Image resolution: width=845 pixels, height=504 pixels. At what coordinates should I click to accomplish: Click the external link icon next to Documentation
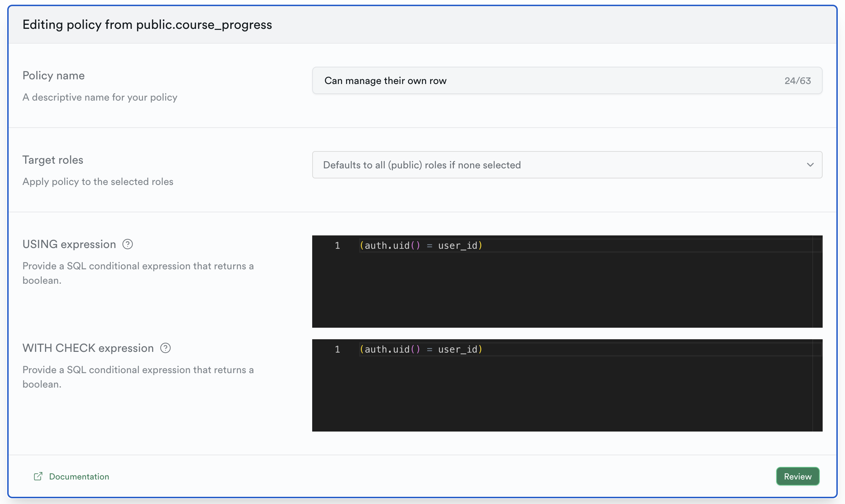pos(37,476)
